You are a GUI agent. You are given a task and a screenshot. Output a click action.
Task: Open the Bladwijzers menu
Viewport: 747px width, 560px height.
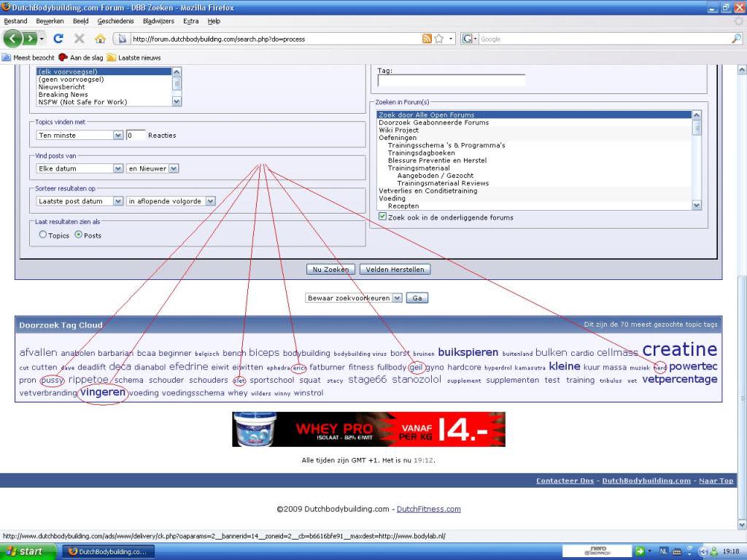pyautogui.click(x=158, y=21)
